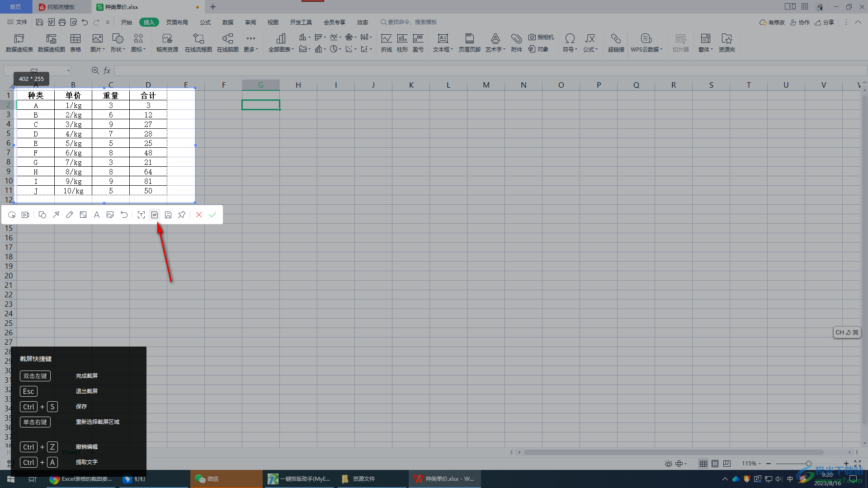This screenshot has width=868, height=488.
Task: Open header and footer (页眉页脚)
Action: pos(470,43)
